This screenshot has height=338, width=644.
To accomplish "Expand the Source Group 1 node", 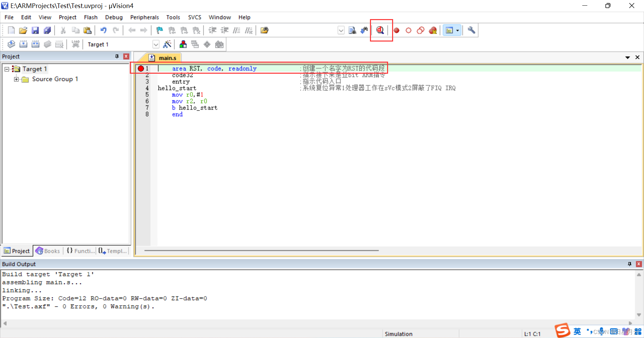I will 16,79.
